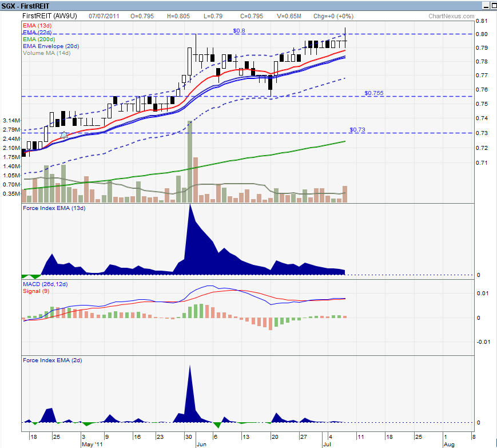Click the May '11 month label
The image size is (497, 448).
[x=92, y=444]
